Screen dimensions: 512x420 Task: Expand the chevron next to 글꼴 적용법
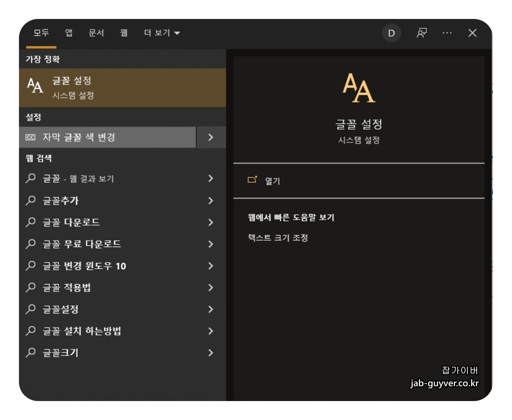[x=211, y=288]
